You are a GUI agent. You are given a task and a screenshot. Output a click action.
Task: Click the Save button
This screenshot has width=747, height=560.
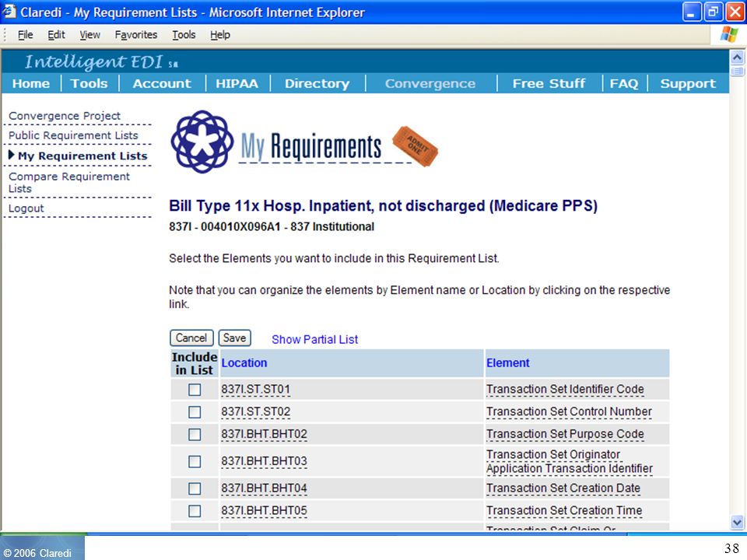(234, 338)
